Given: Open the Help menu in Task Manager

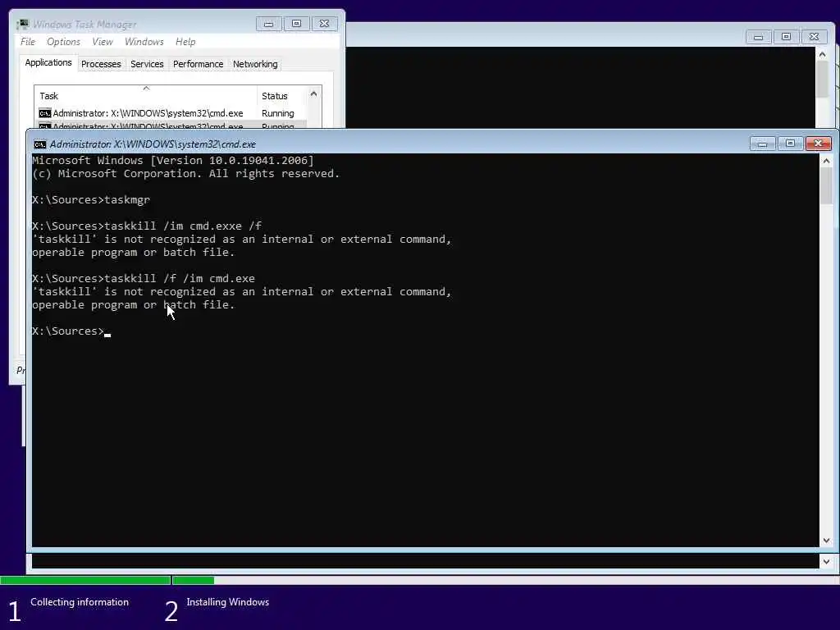Looking at the screenshot, I should (185, 42).
